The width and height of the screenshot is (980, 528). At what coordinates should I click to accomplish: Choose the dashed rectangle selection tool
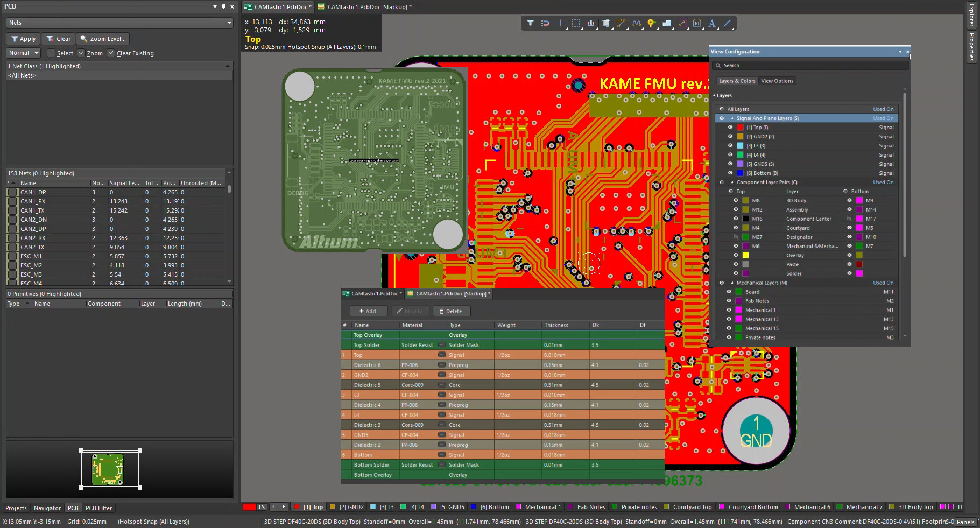coord(576,23)
